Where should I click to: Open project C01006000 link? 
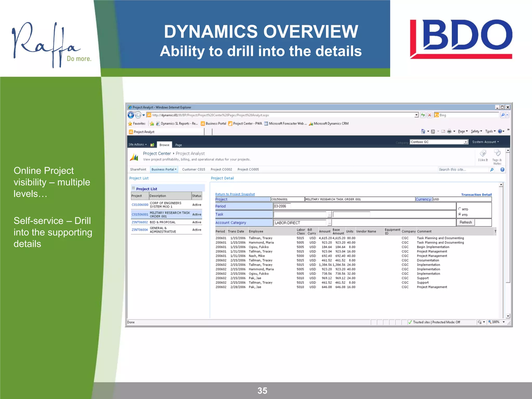(x=140, y=205)
